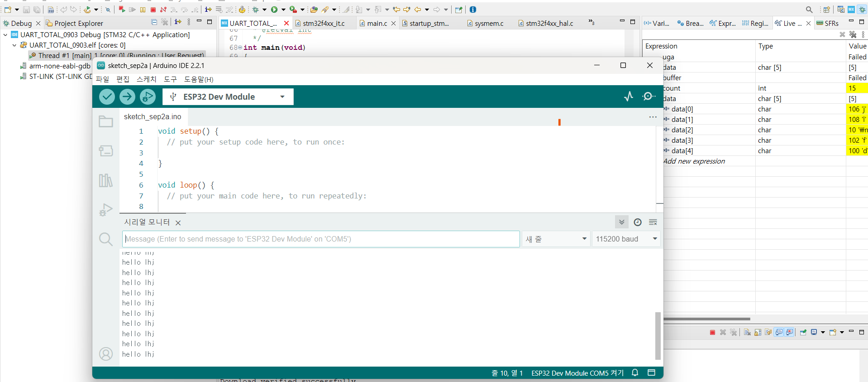Open the Arduino 파일 menu
The width and height of the screenshot is (868, 382).
click(x=103, y=79)
